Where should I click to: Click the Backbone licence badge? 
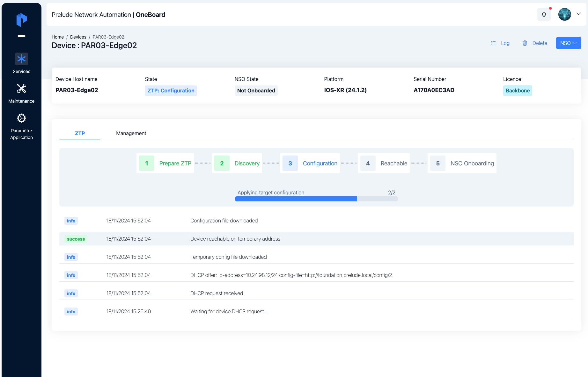point(517,91)
